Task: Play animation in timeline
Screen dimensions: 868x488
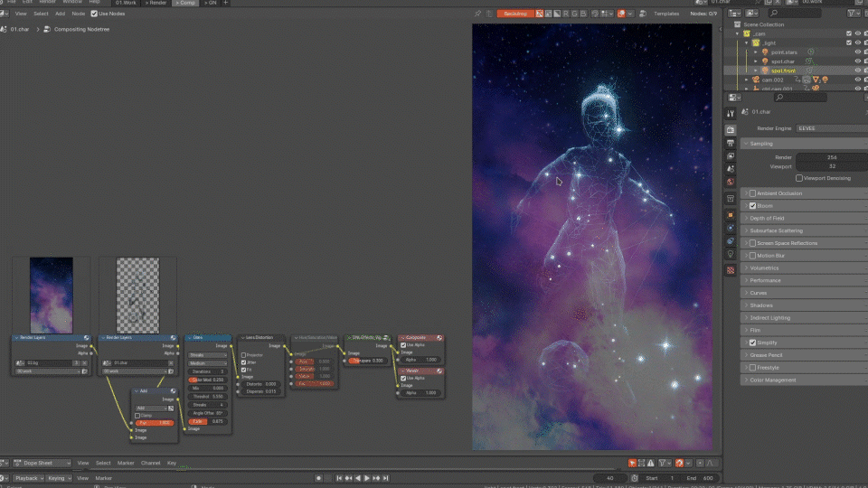Action: (x=366, y=478)
